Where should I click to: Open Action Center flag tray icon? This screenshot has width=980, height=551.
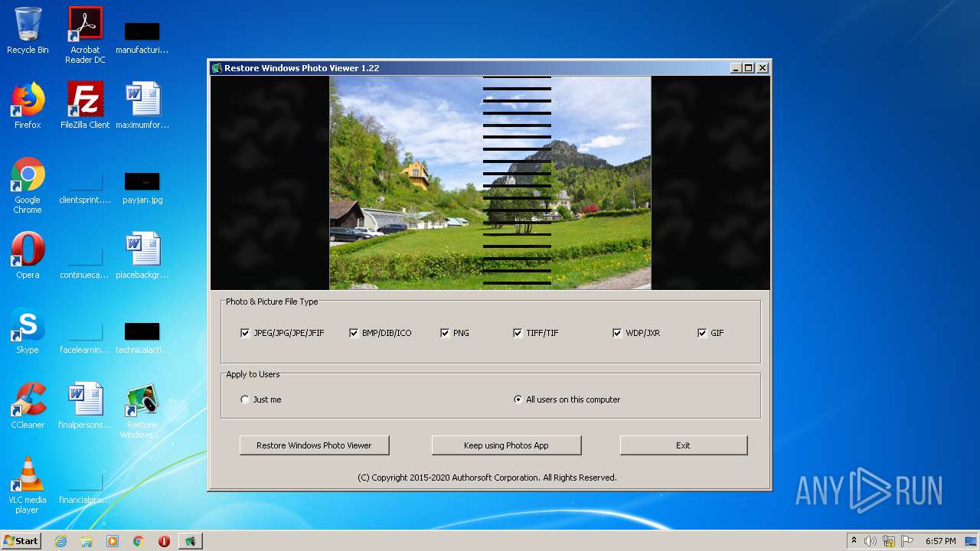coord(907,541)
